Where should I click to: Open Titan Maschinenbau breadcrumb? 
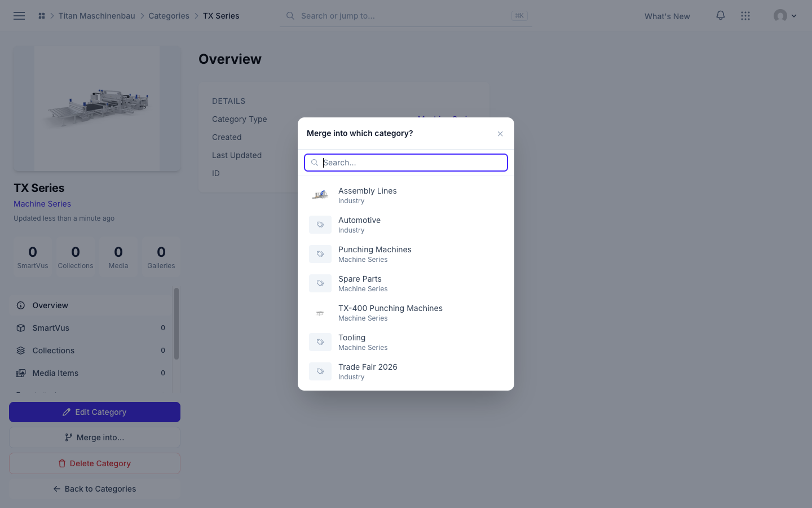click(97, 16)
